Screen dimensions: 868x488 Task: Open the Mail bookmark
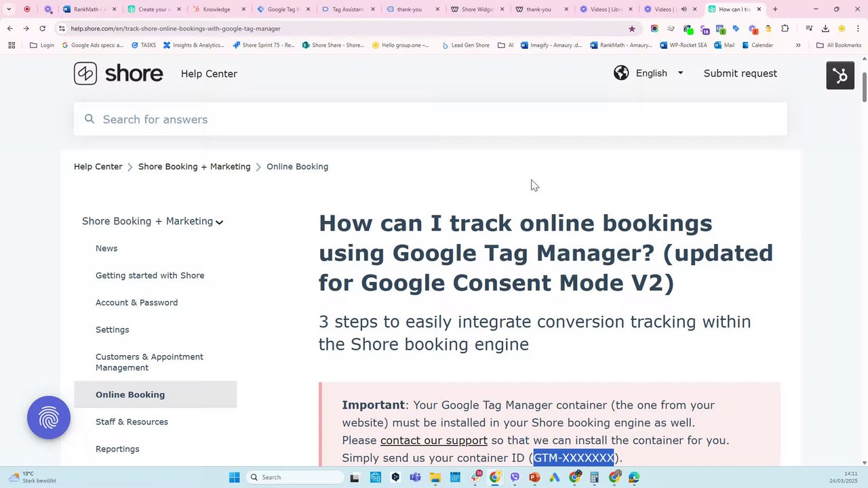(724, 45)
